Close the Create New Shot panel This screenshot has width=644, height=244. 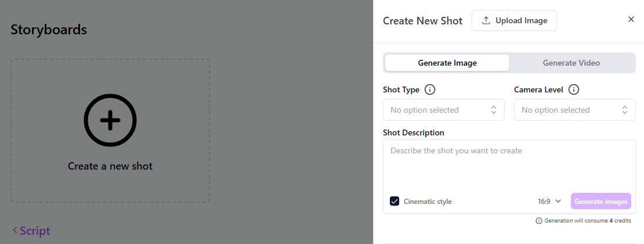pos(631,19)
